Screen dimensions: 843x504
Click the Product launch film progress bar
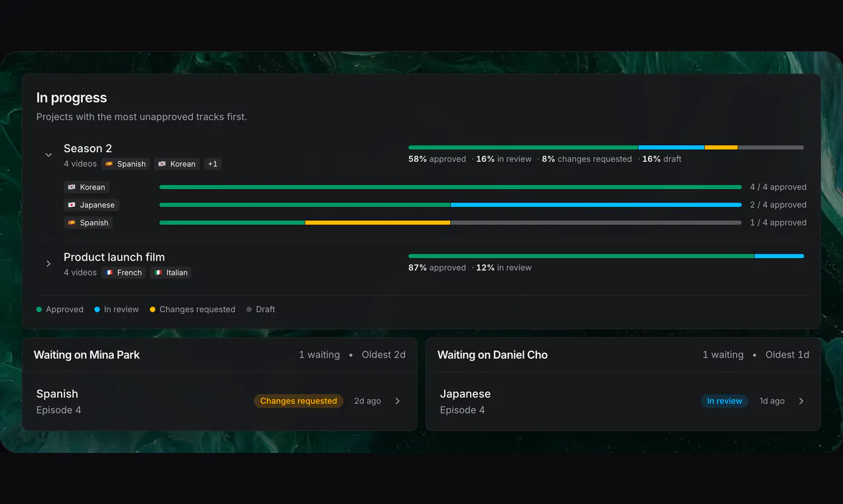606,256
